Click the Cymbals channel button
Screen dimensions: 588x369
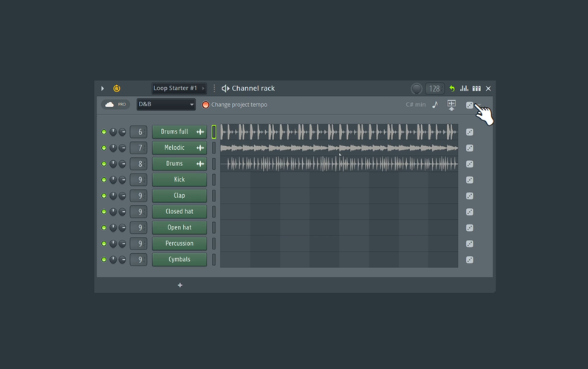180,259
